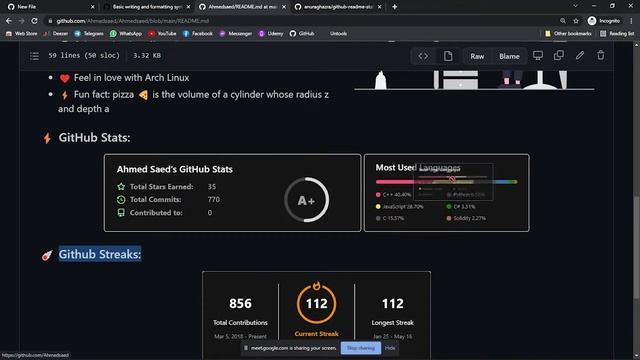Open the Raw file view
Viewport: 640px width, 360px height.
point(477,56)
